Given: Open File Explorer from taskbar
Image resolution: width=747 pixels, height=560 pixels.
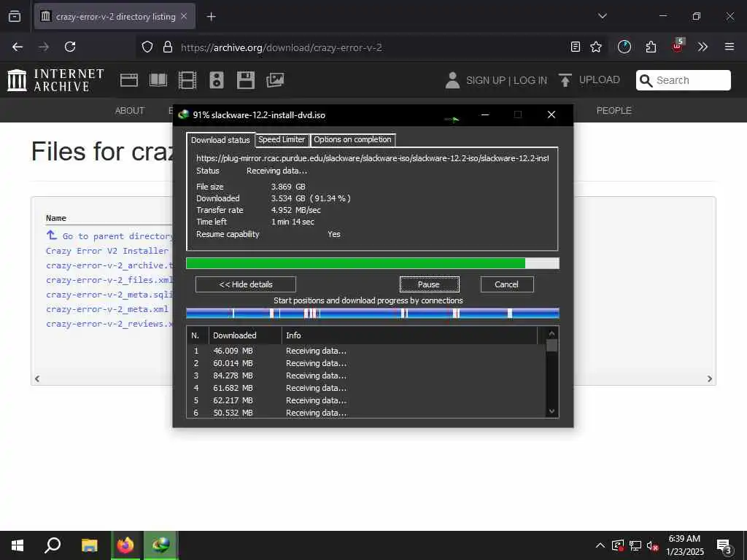Looking at the screenshot, I should (89, 545).
